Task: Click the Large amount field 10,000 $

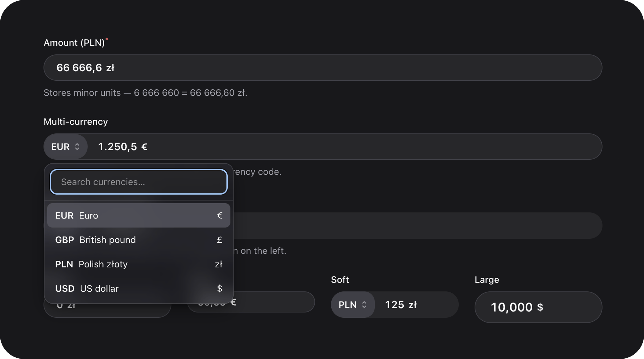Action: (x=538, y=307)
